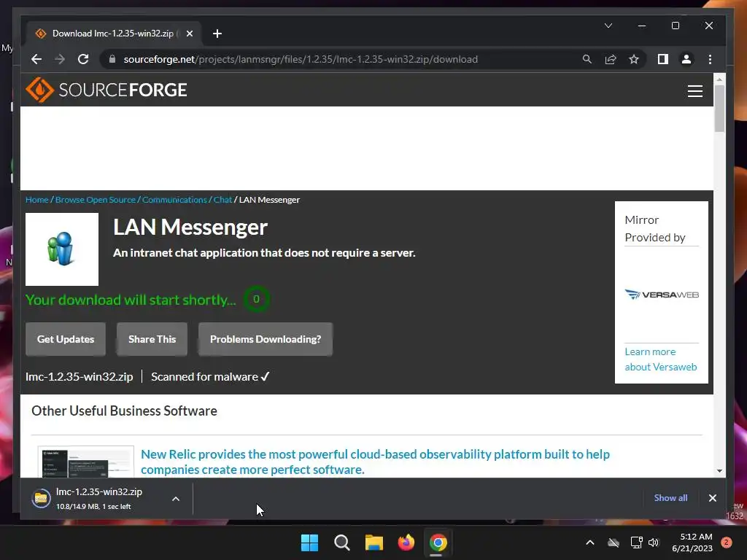Click the network tray icon
The width and height of the screenshot is (747, 560).
point(636,542)
